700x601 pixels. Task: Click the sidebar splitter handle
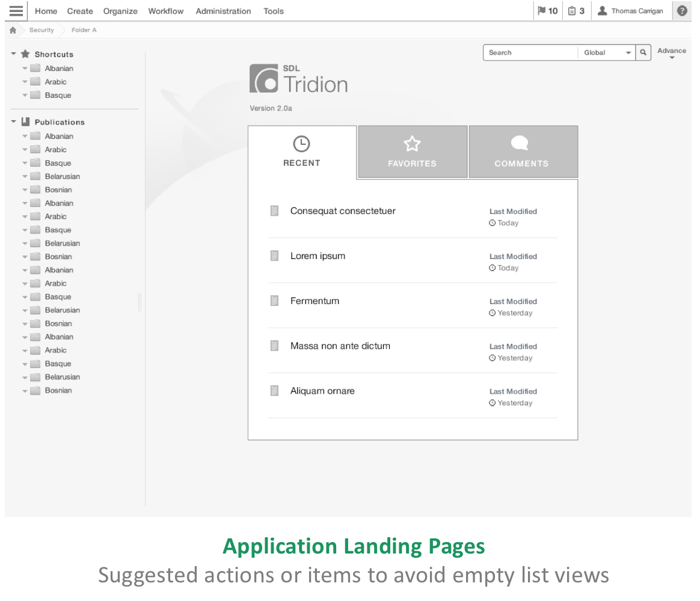coord(140,302)
